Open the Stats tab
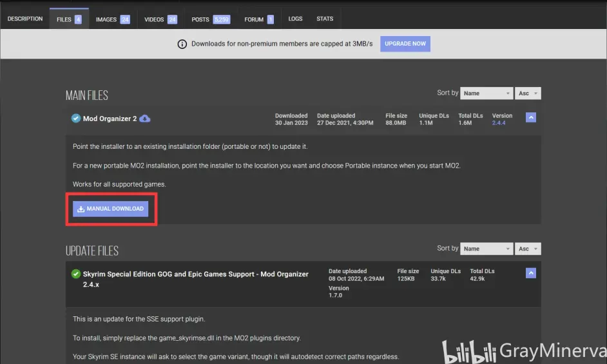Screen dimensions: 607x364 point(325,19)
